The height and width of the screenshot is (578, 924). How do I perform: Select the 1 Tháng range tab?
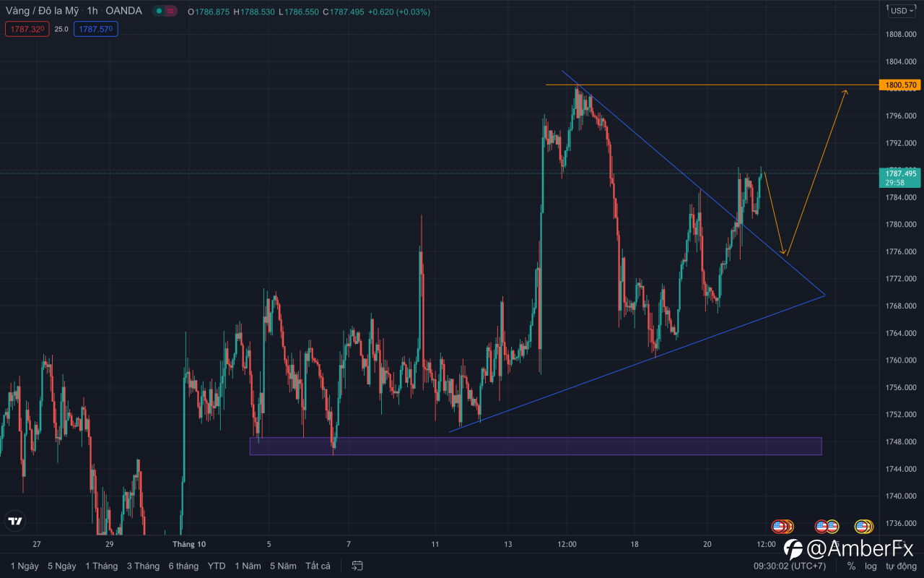point(101,566)
